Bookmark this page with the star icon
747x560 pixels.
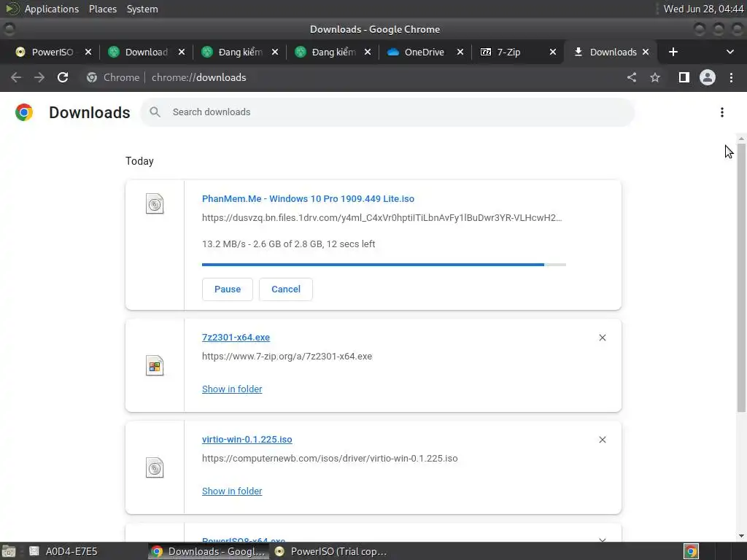655,77
